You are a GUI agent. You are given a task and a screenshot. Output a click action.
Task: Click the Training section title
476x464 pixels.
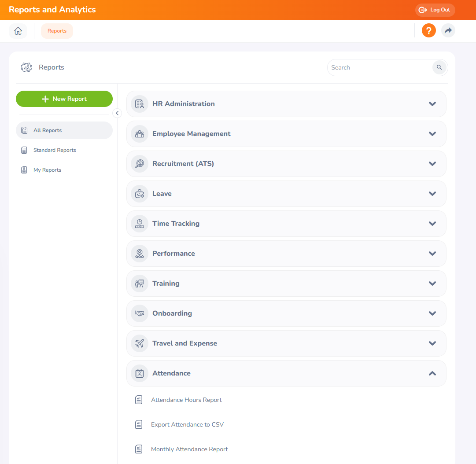[x=166, y=284]
